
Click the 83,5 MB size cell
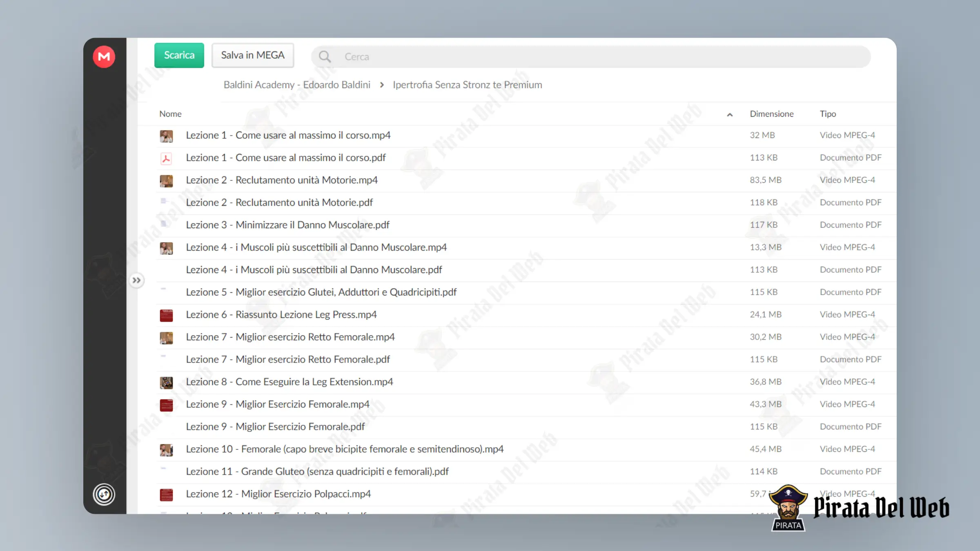(x=765, y=180)
